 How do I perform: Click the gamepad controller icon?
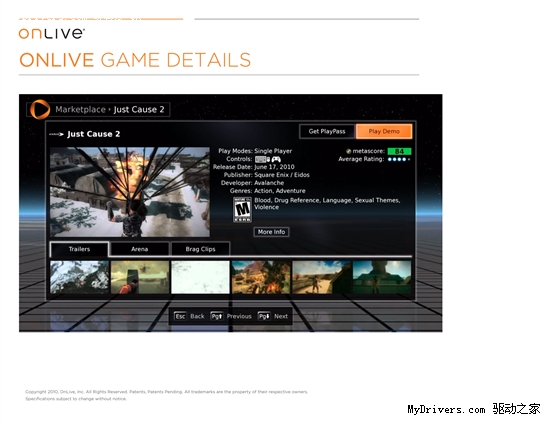point(276,159)
